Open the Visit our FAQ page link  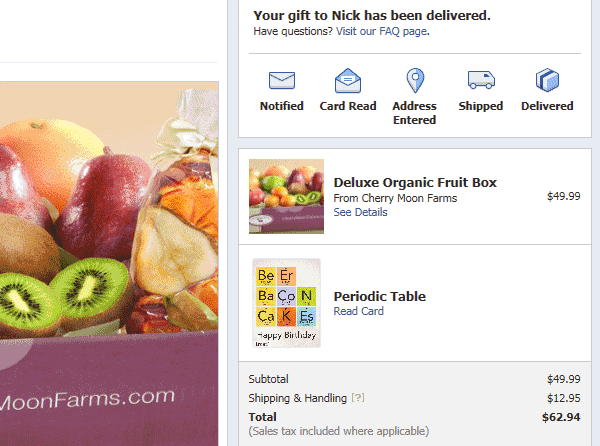click(x=382, y=31)
